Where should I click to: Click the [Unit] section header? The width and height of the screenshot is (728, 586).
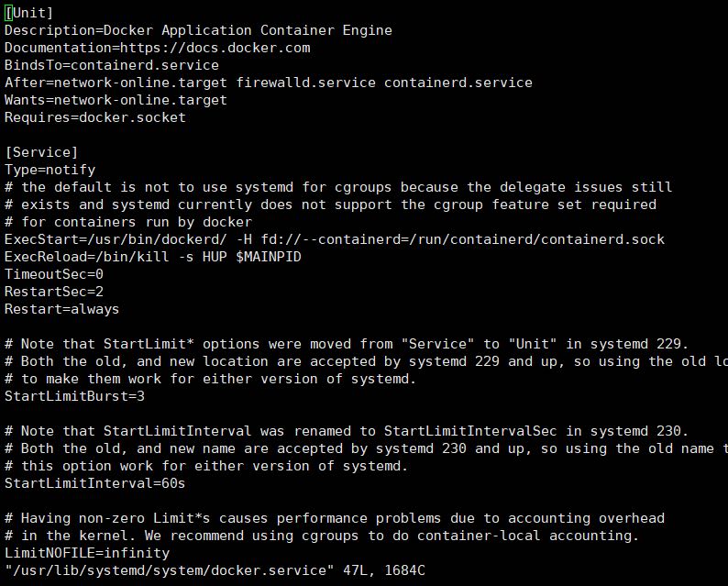pyautogui.click(x=29, y=13)
